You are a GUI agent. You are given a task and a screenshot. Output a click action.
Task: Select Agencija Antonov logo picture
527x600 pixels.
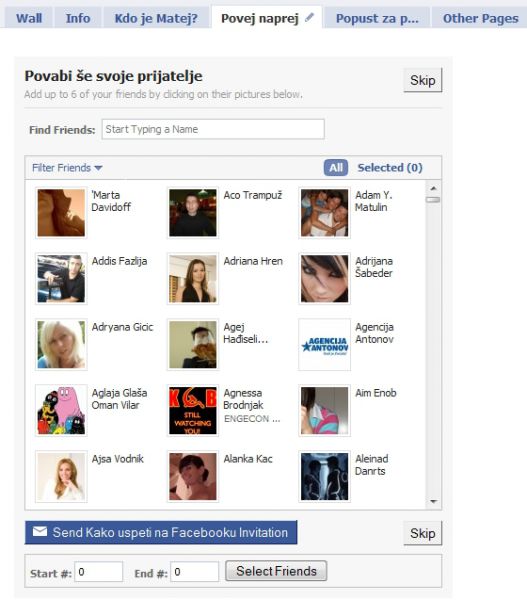pos(325,344)
